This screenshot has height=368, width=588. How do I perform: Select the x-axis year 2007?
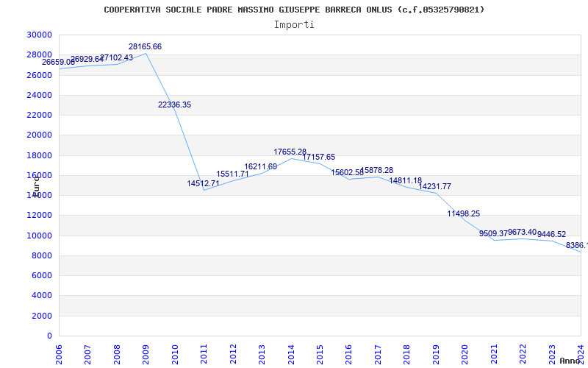tap(87, 353)
